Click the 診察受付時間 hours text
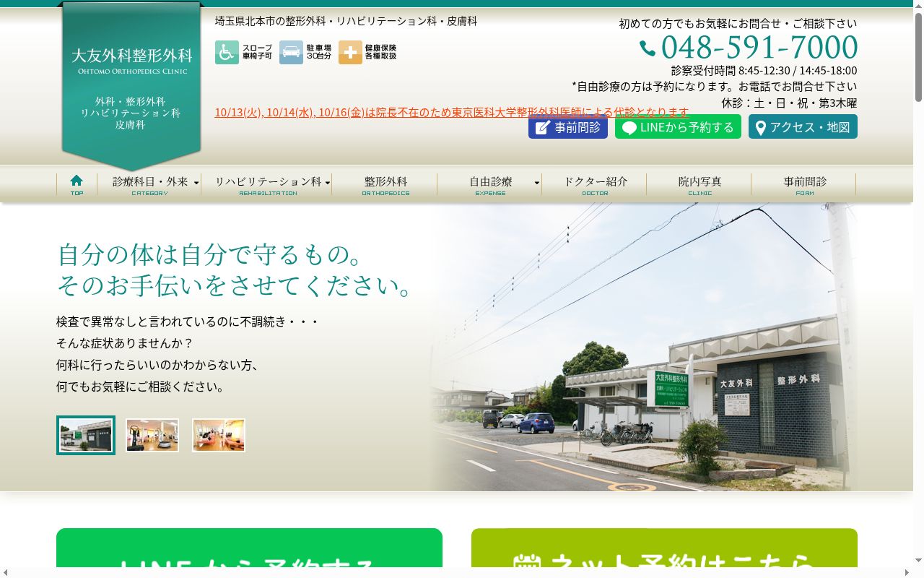 764,70
